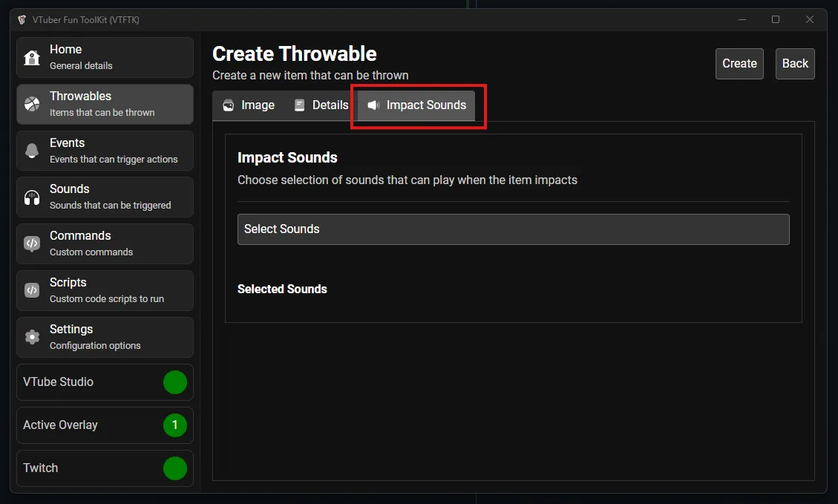Click the Settings gear icon
The width and height of the screenshot is (838, 504).
click(x=33, y=337)
